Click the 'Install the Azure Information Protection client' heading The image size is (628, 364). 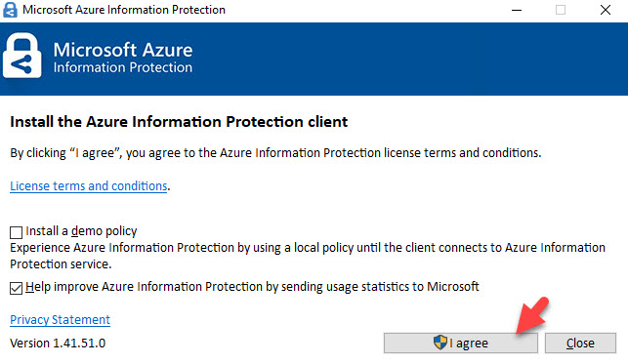(179, 122)
